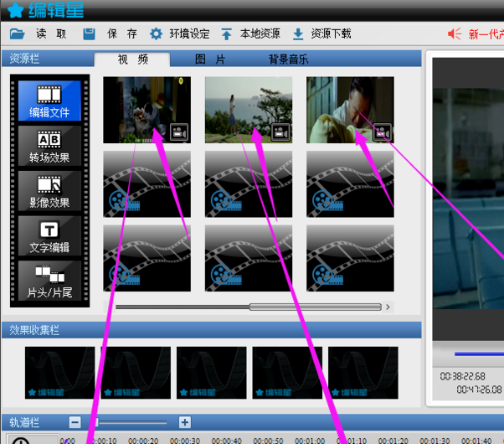Click the 00:00:20 mark on timeline ruler
This screenshot has width=504, height=444.
[x=143, y=441]
